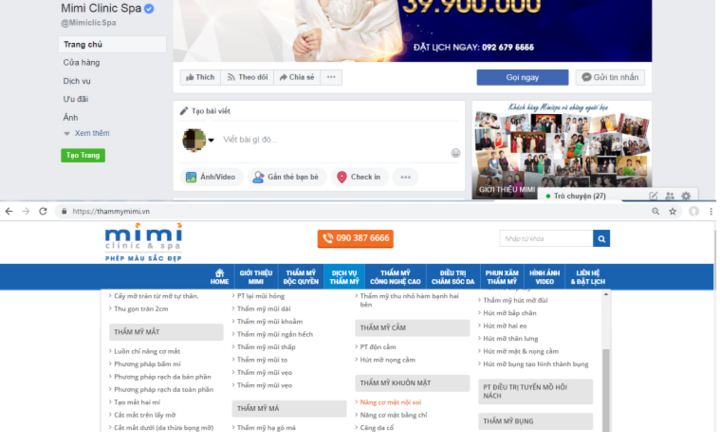
Task: Click new message icon in chat bar
Action: coord(653,196)
